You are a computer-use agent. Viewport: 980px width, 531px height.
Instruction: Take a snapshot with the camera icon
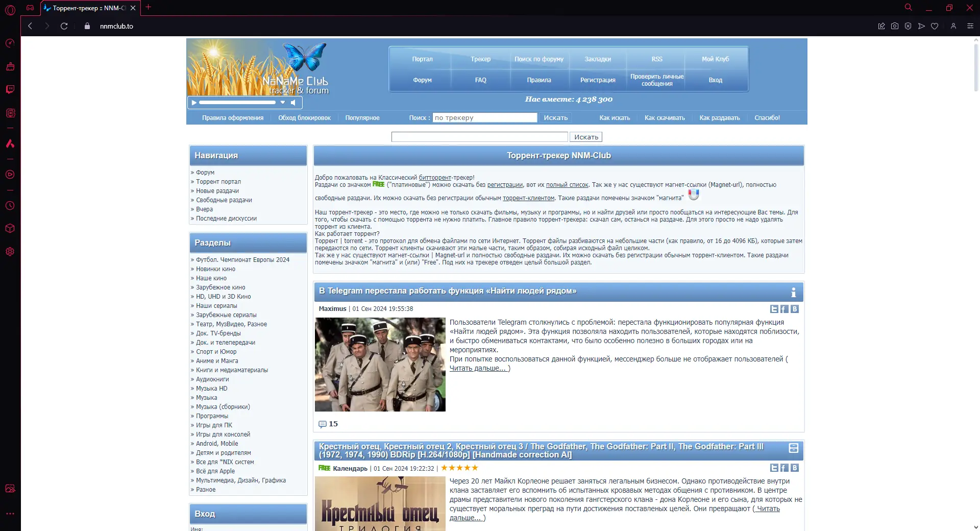click(895, 26)
